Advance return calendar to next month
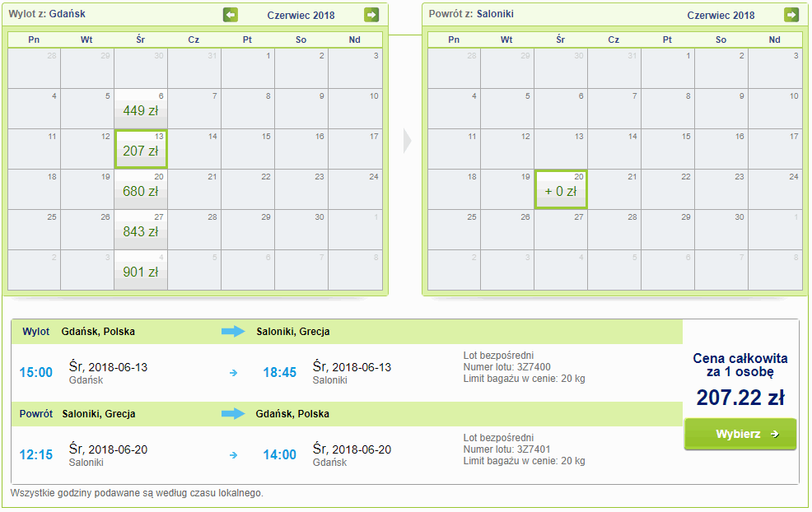This screenshot has width=812, height=512. 791,15
